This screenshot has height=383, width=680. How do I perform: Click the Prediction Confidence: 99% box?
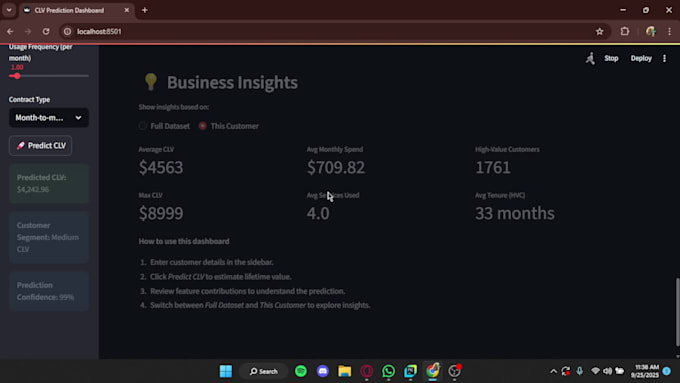click(x=49, y=291)
